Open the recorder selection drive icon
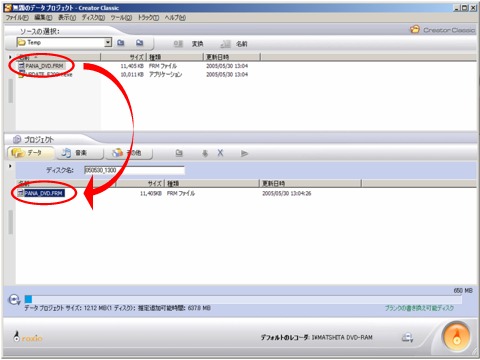This screenshot has height=360, width=480. (x=407, y=338)
